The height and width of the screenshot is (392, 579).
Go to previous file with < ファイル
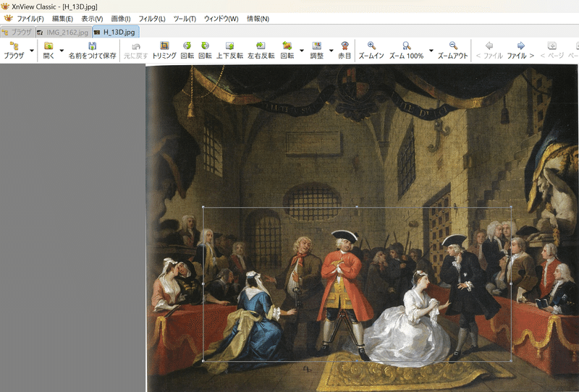pyautogui.click(x=489, y=50)
